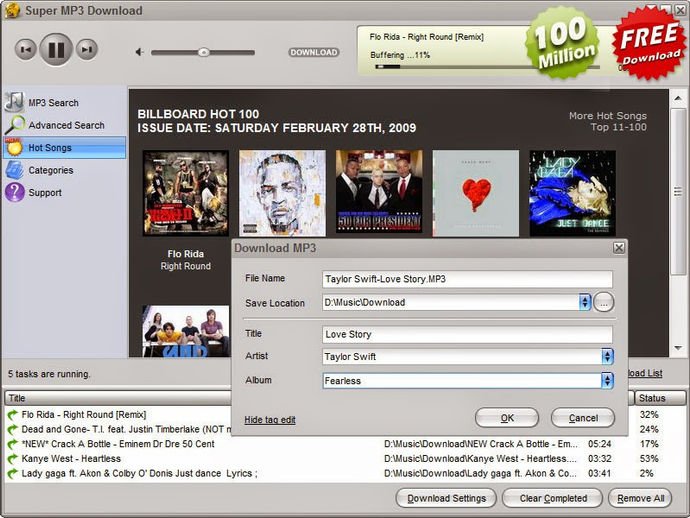Open the Artist dropdown arrow
The height and width of the screenshot is (518, 690).
(607, 356)
